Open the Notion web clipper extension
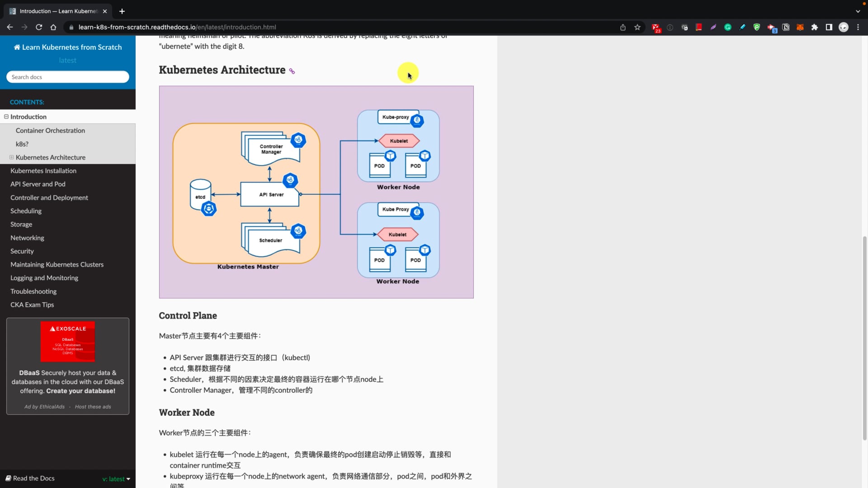This screenshot has width=868, height=488. 786,27
